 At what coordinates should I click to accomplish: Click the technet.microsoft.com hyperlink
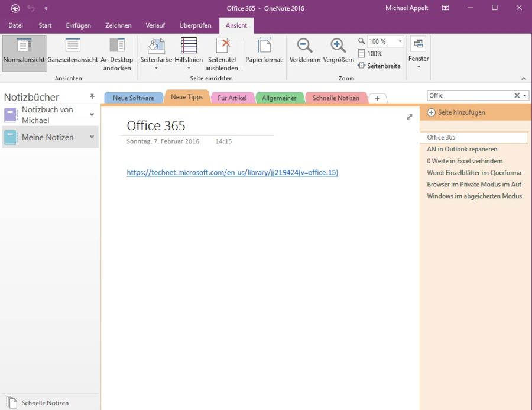(232, 172)
